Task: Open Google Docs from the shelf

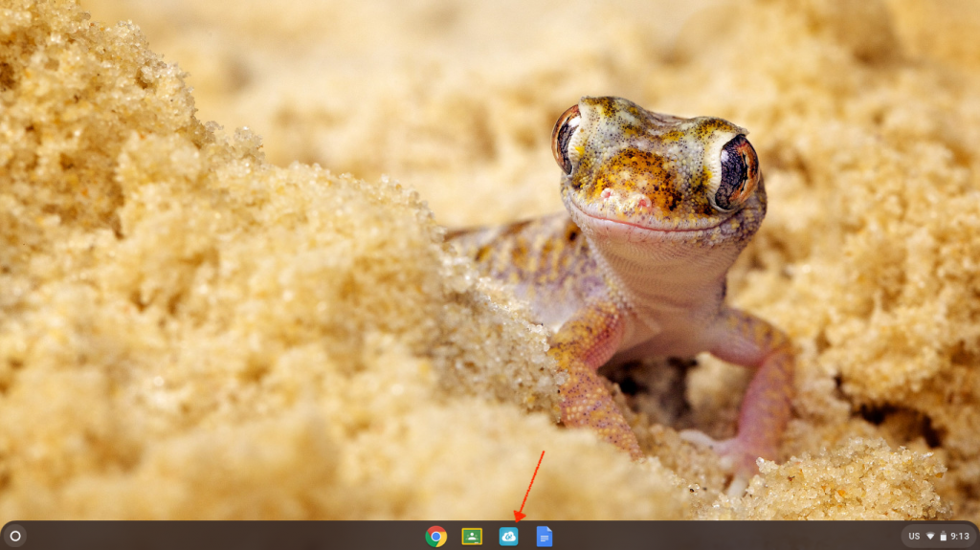Action: (x=545, y=537)
